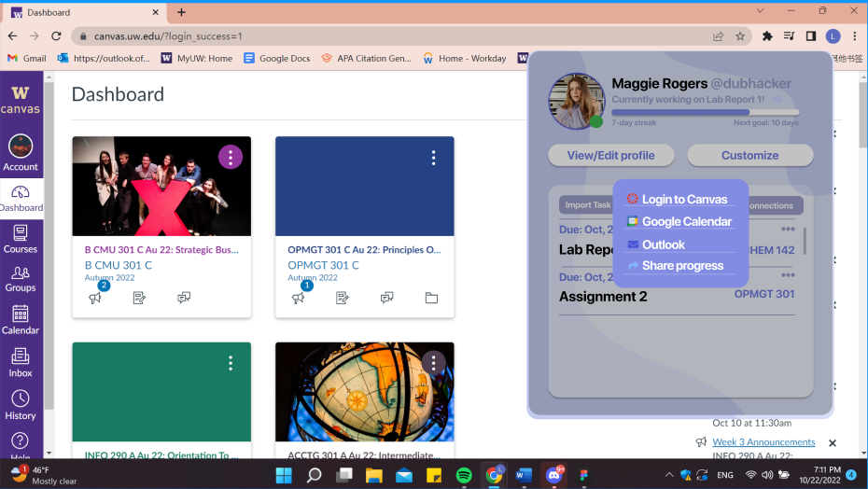Select Share progress menu item
The image size is (868, 489).
pyautogui.click(x=679, y=266)
